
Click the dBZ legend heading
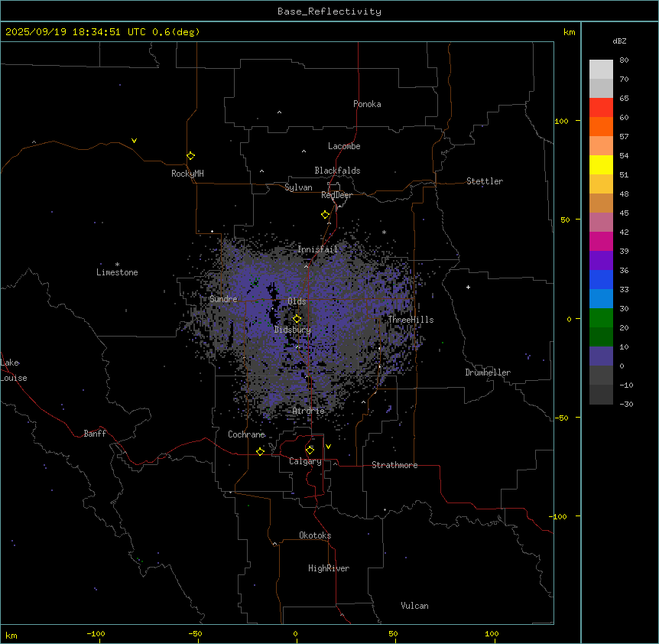(620, 41)
